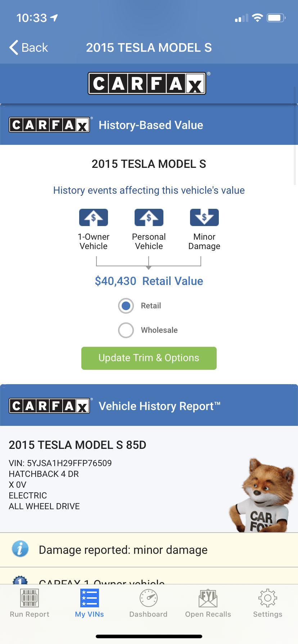The image size is (298, 644).
Task: Tap the 1-Owner Vehicle value-up icon
Action: click(x=94, y=217)
